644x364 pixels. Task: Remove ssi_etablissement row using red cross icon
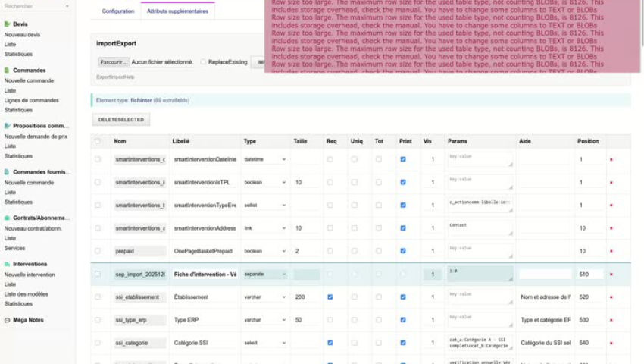(x=611, y=297)
